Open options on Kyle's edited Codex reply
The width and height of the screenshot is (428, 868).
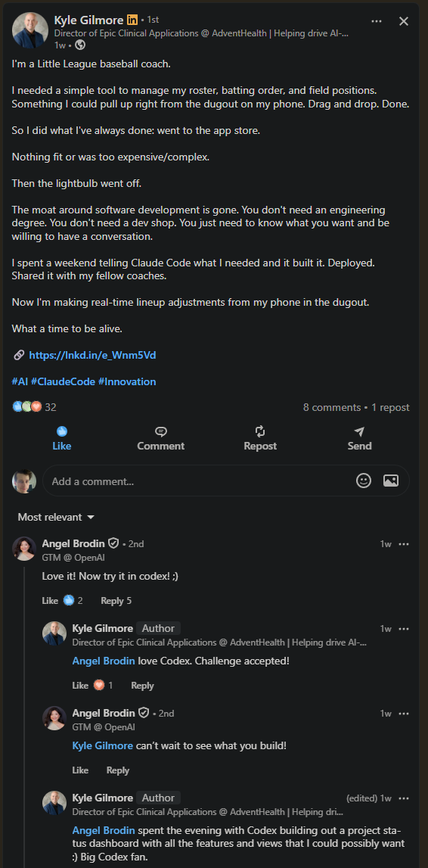pyautogui.click(x=404, y=798)
